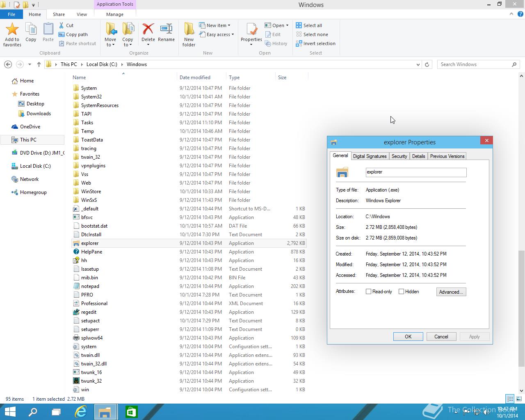The image size is (525, 420).
Task: Click the Properties icon in ribbon
Action: point(251,29)
